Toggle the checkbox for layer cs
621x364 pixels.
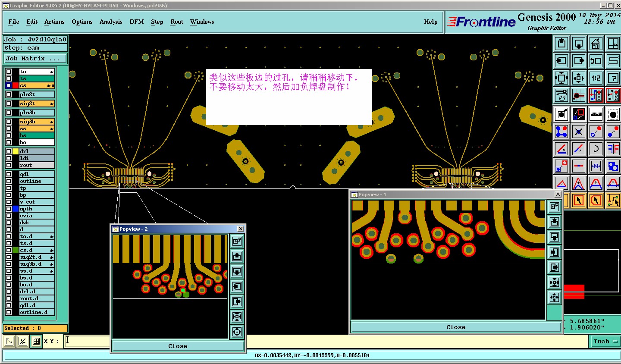click(9, 85)
